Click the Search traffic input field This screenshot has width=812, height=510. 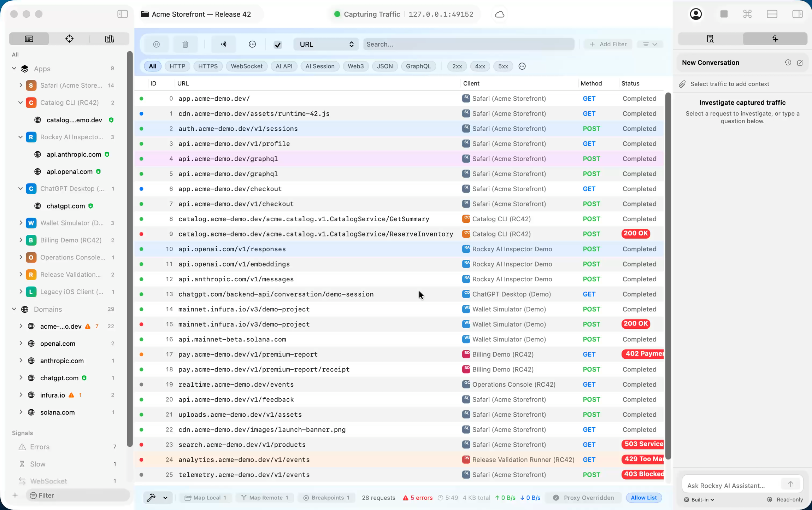click(x=469, y=44)
